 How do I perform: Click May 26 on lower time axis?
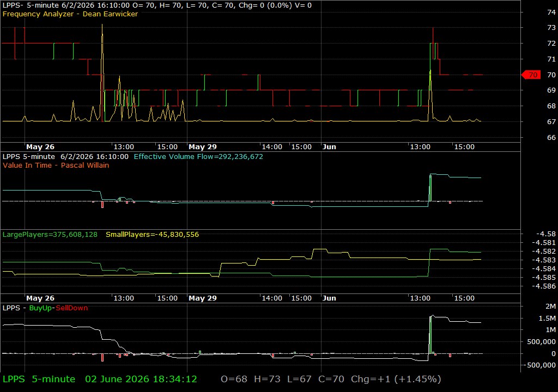pyautogui.click(x=40, y=298)
